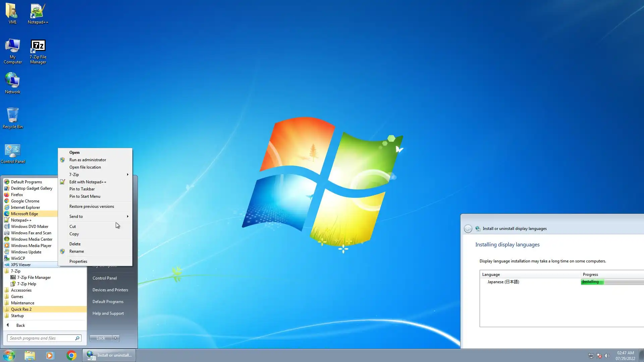Choose Run as administrator from context menu
The image size is (644, 362).
tap(88, 160)
